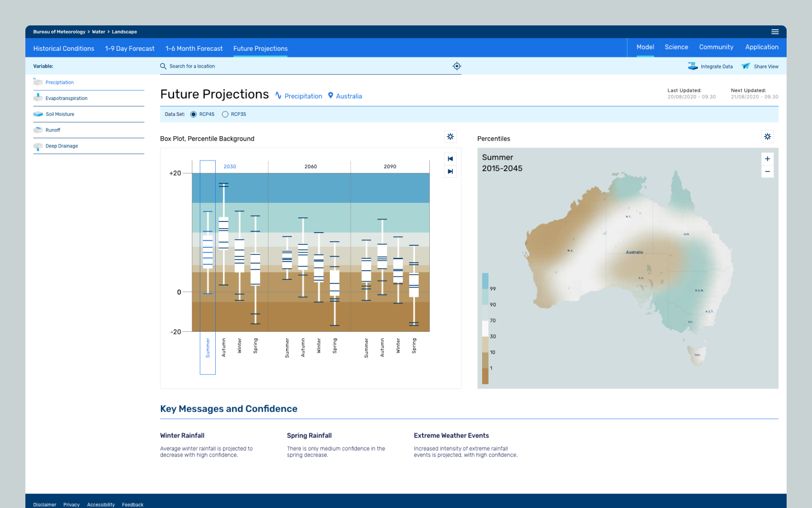Viewport: 812px width, 508px height.
Task: Select Deep Drainage variable label
Action: pyautogui.click(x=61, y=146)
